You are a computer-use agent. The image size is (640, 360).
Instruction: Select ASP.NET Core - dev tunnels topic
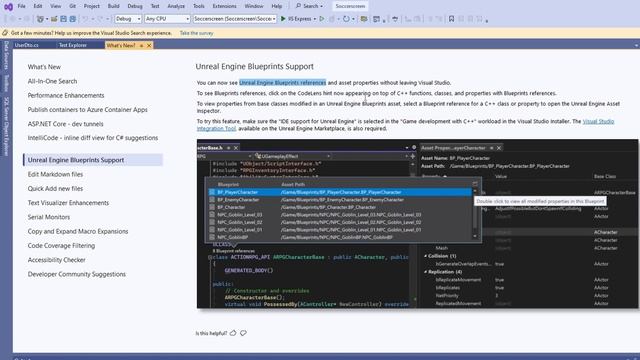[65, 124]
